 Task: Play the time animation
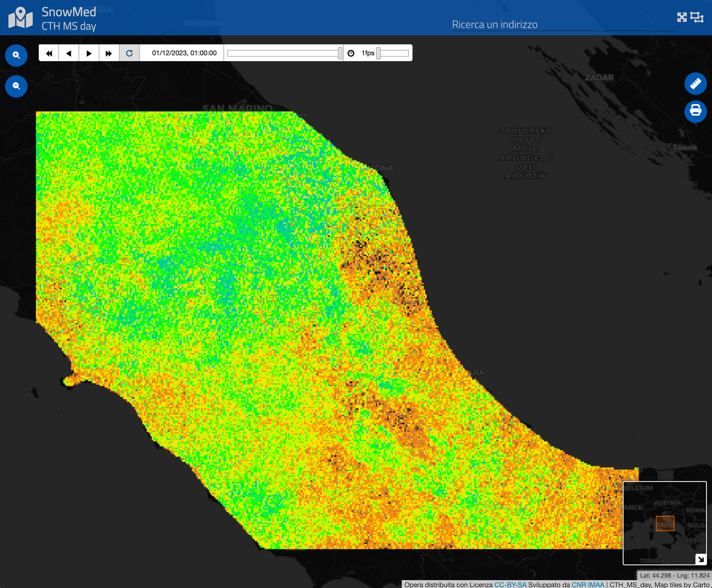89,53
